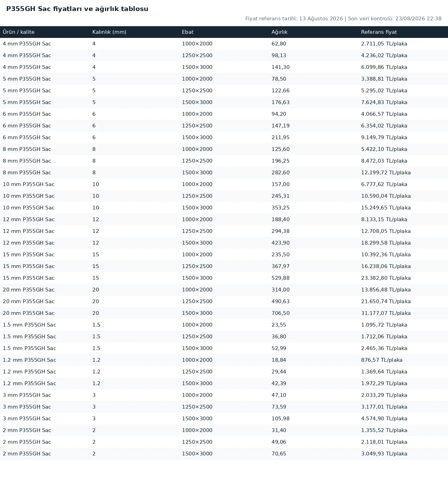Select the price 4.236,02 TL/plaka
The image size is (448, 483).
(384, 55)
